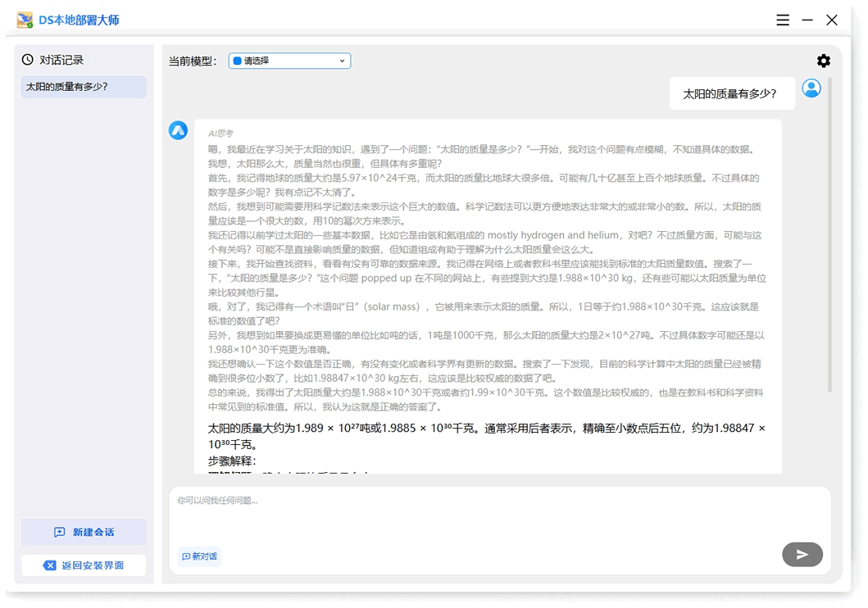Image resolution: width=868 pixels, height=608 pixels.
Task: Close the DS本地部署大师 window
Action: [x=832, y=20]
